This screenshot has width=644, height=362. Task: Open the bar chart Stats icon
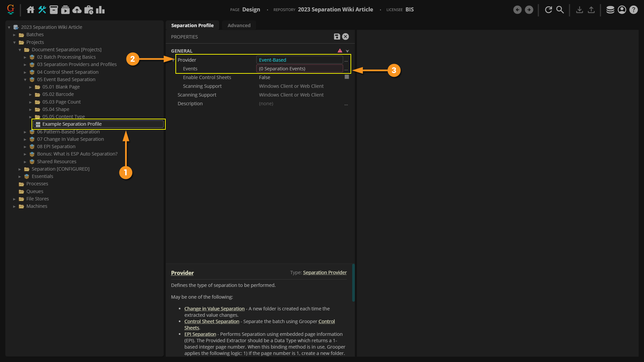(100, 10)
